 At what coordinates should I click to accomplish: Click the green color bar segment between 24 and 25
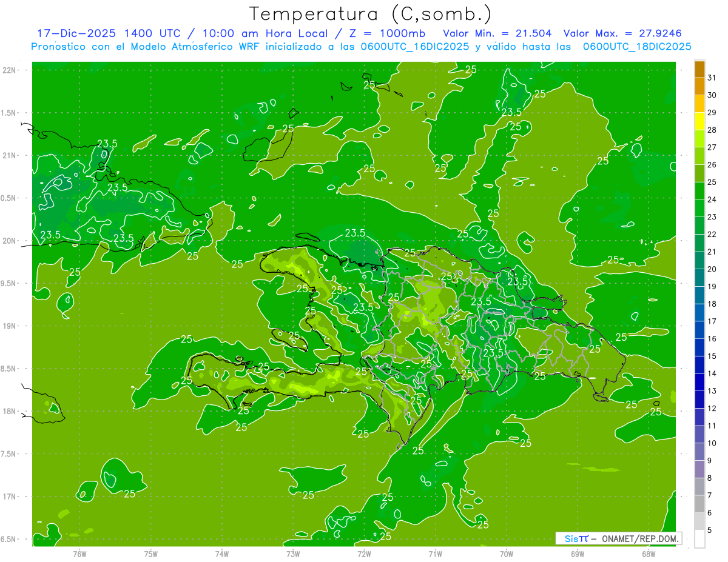click(x=699, y=191)
